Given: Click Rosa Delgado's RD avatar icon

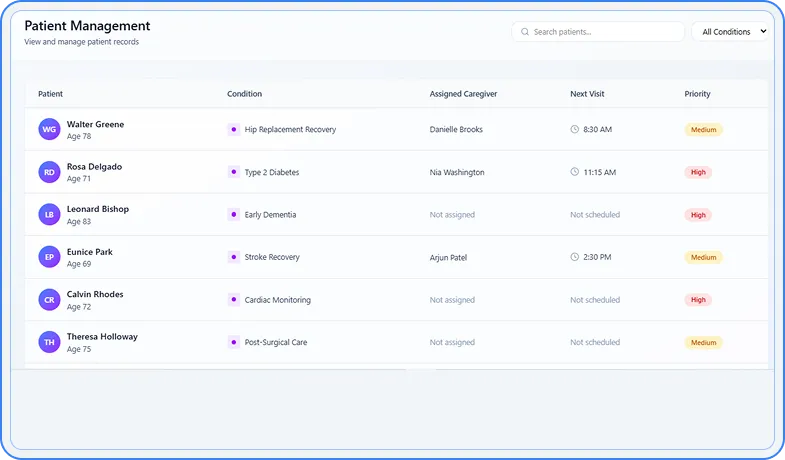Looking at the screenshot, I should click(x=49, y=172).
